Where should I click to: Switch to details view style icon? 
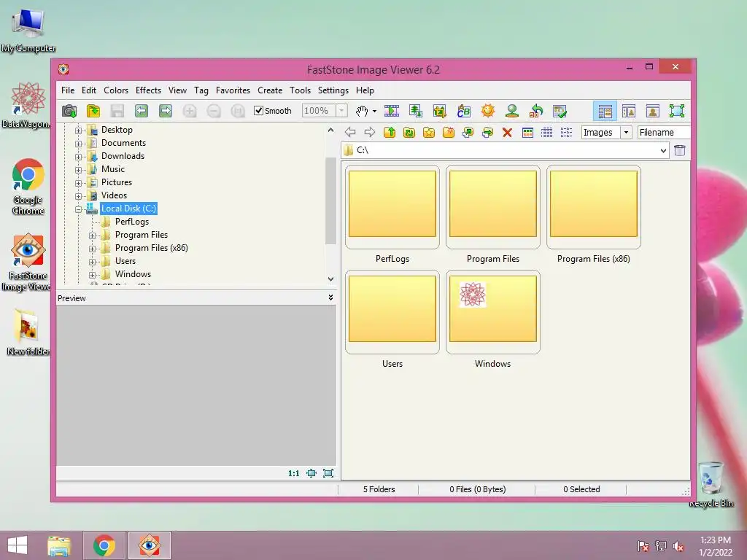pyautogui.click(x=547, y=133)
